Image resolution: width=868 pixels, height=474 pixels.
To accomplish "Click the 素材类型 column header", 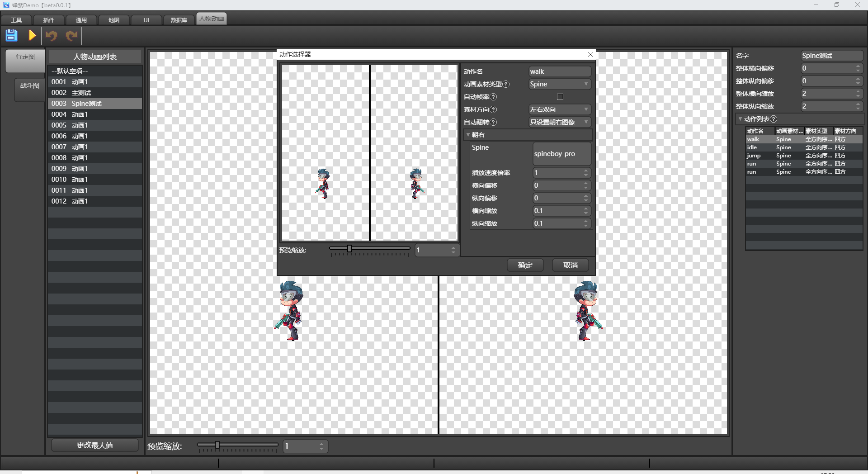I will click(x=818, y=131).
